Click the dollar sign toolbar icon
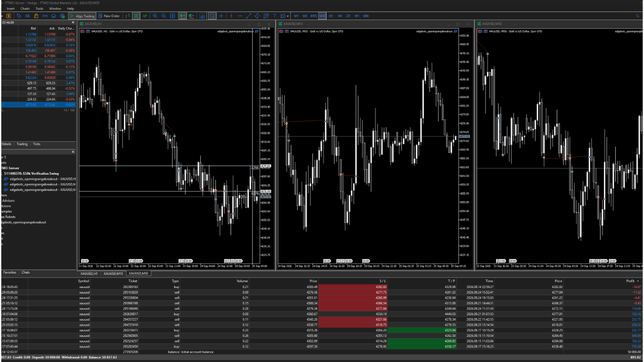Image resolution: width=644 pixels, height=362 pixels. pyautogui.click(x=9, y=16)
